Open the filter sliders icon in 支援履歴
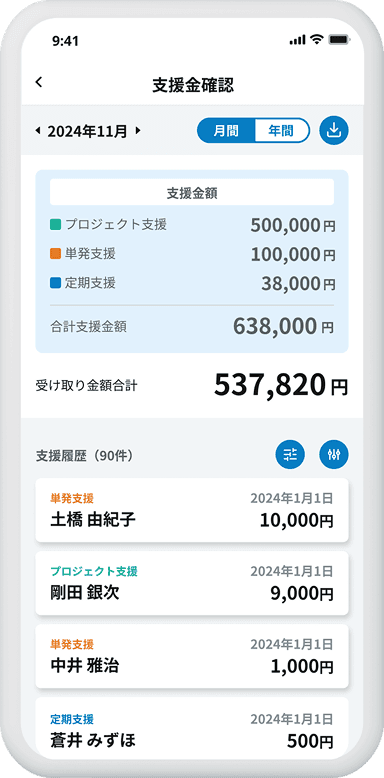 (334, 454)
